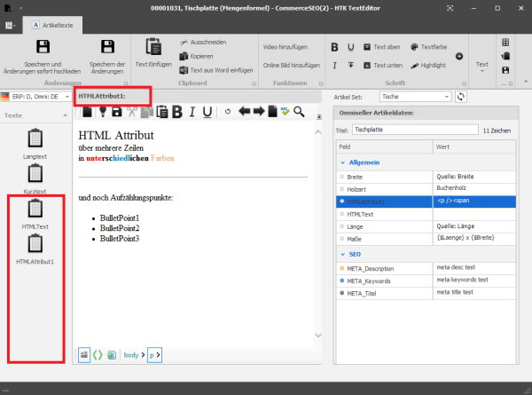Toggle bold in the ribbon Schrift group

(334, 46)
